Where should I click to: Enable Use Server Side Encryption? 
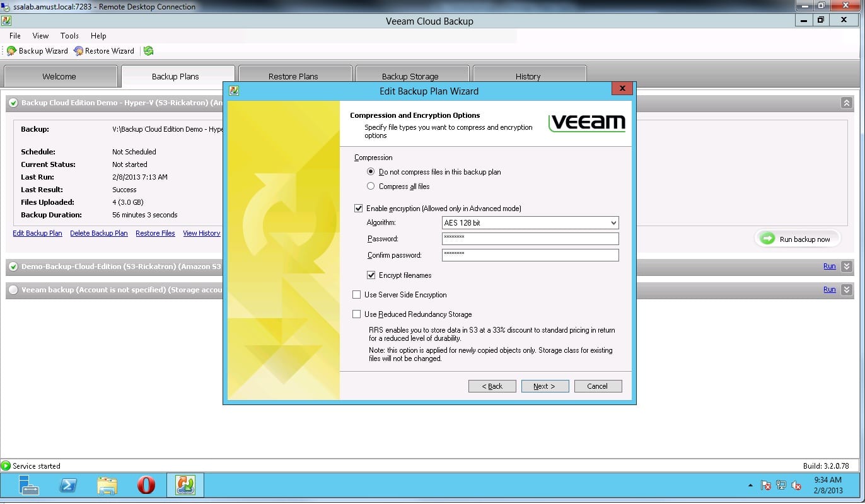tap(357, 295)
